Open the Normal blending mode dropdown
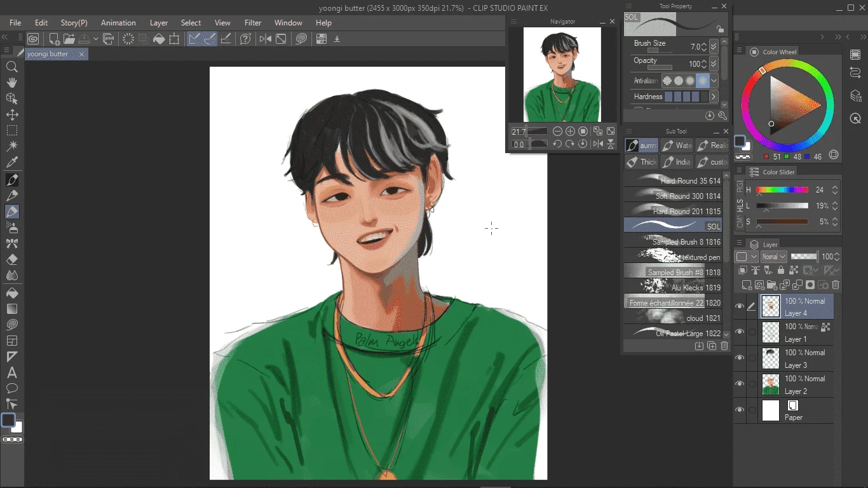The image size is (868, 488). point(774,257)
